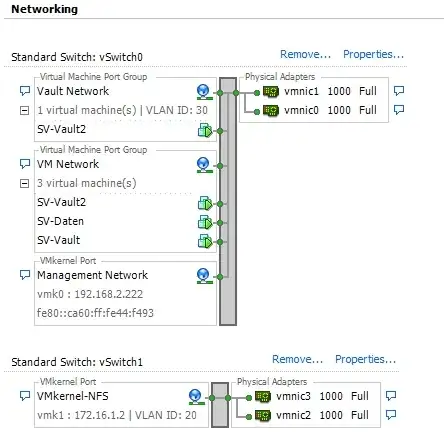This screenshot has height=440, width=444.
Task: Click speech bubble icon beside VM Network
Action: click(25, 164)
